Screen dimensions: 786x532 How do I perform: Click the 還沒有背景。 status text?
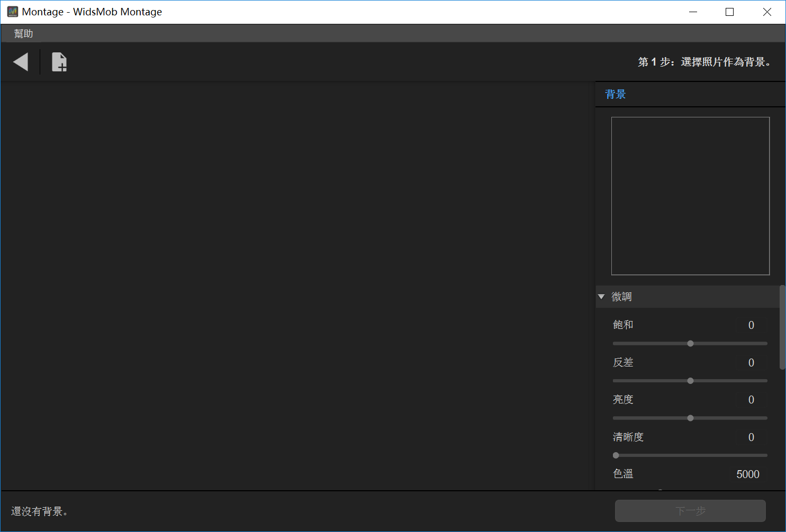40,511
